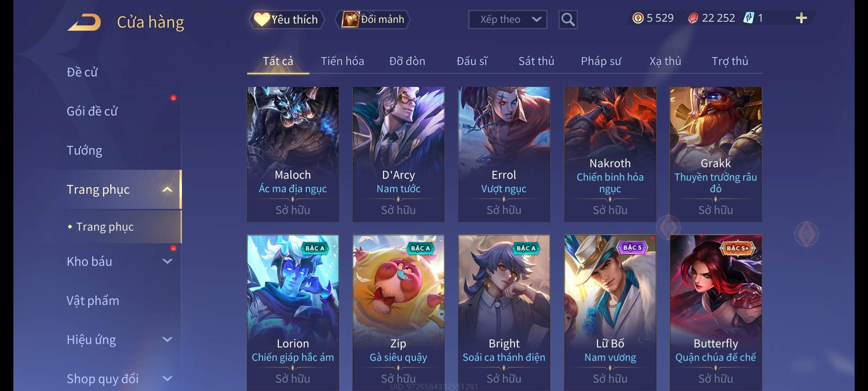Expand the Kho báu sidebar section
This screenshot has width=868, height=391.
[x=167, y=261]
